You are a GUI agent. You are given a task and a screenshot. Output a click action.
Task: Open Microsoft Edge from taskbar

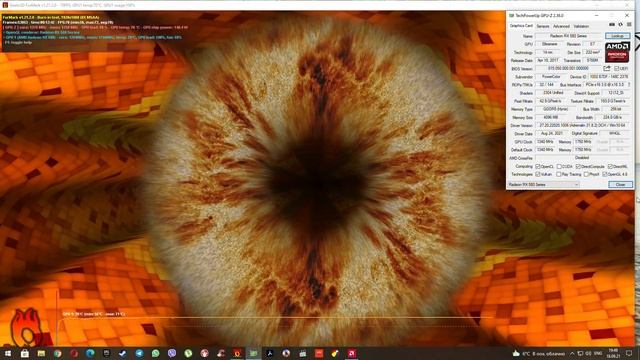(x=90, y=353)
